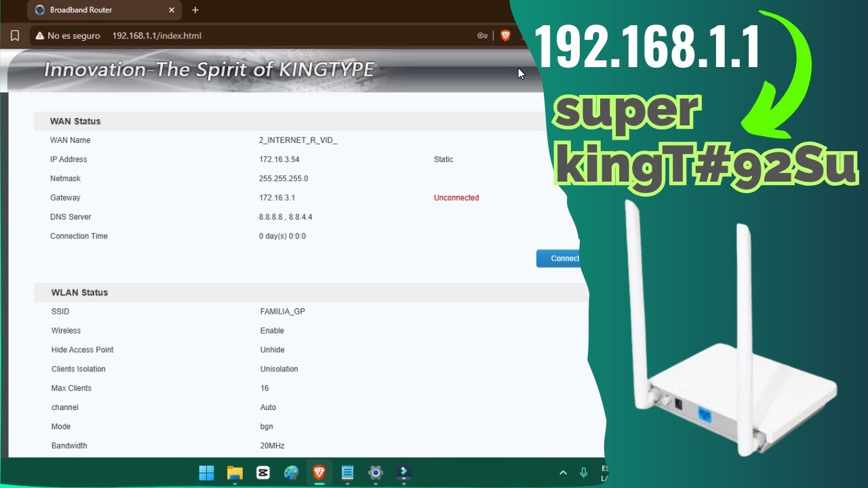Close the Broadband Router tab
This screenshot has height=488, width=868.
click(x=172, y=10)
